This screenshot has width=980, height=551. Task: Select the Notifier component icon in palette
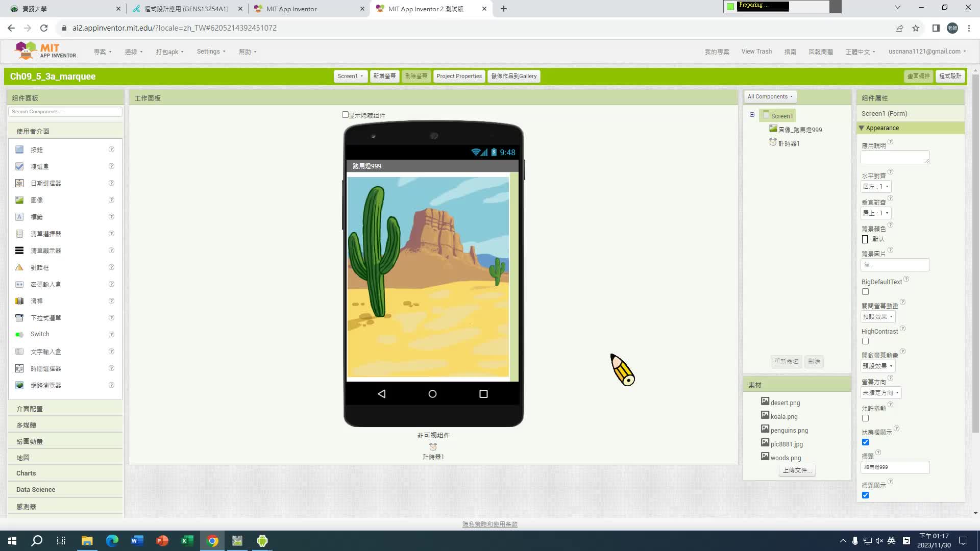click(x=19, y=267)
